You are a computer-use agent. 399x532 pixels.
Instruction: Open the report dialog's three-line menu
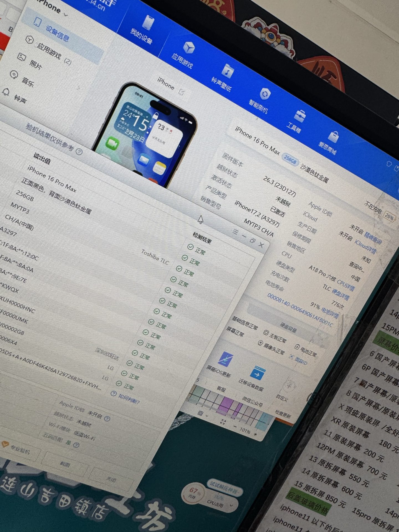pos(235,232)
